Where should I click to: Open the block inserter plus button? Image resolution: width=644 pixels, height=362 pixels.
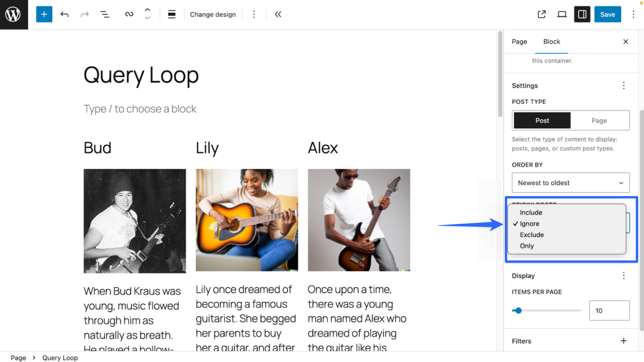point(44,14)
